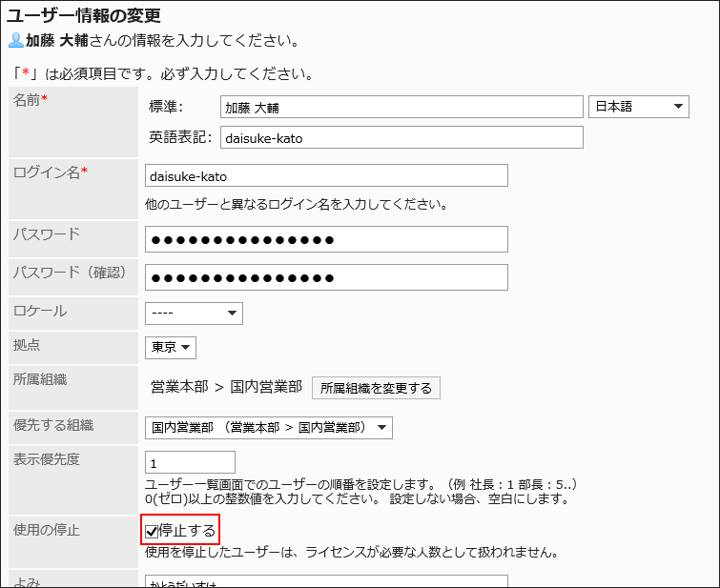This screenshot has width=720, height=588.
Task: Click the 名前 field label
Action: 27,100
